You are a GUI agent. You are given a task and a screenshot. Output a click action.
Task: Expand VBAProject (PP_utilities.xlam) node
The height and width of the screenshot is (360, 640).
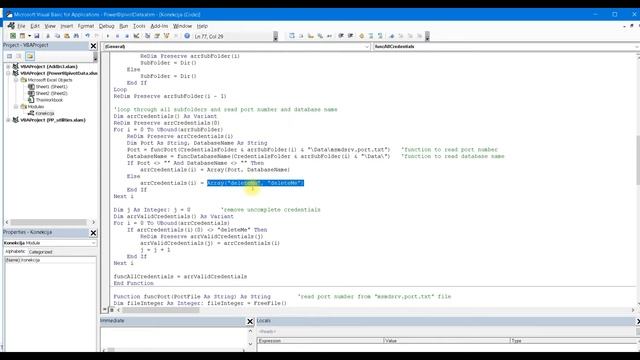pos(8,120)
